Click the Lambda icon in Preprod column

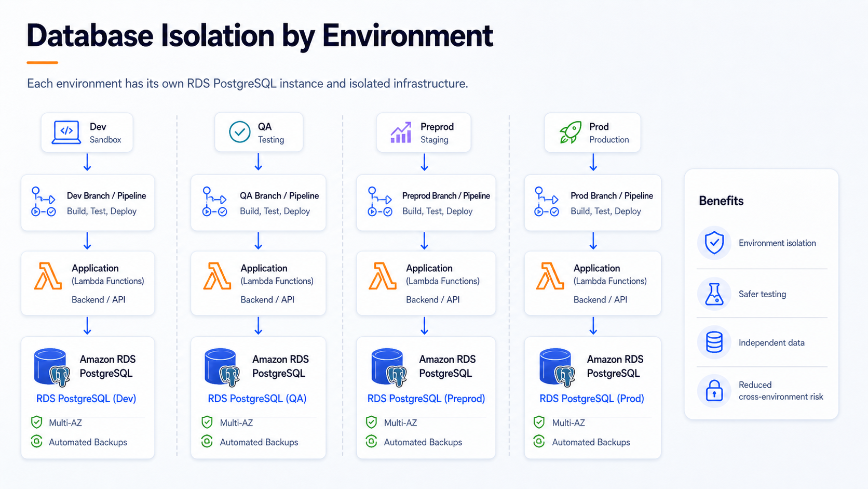(x=383, y=276)
